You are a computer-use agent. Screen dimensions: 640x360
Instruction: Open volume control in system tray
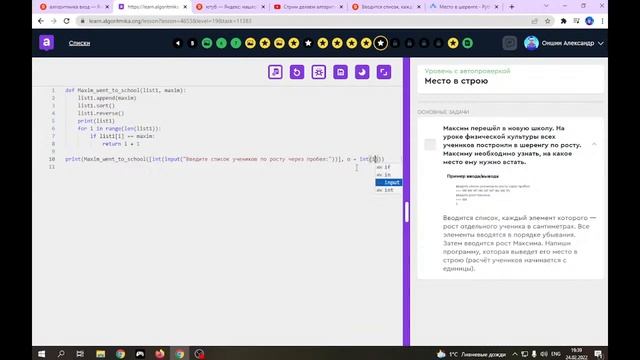(x=544, y=354)
